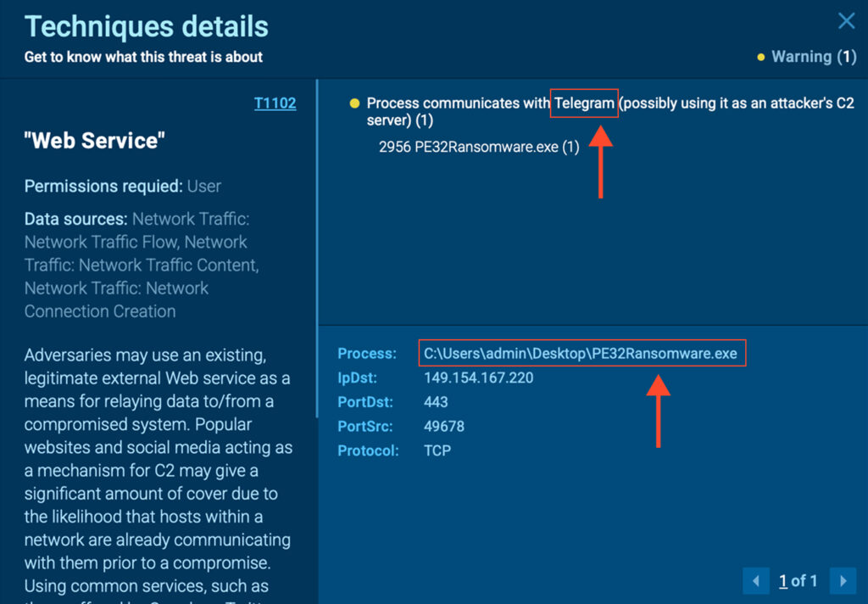The width and height of the screenshot is (868, 604).
Task: Click the PortSrc value 49678
Action: (x=444, y=426)
